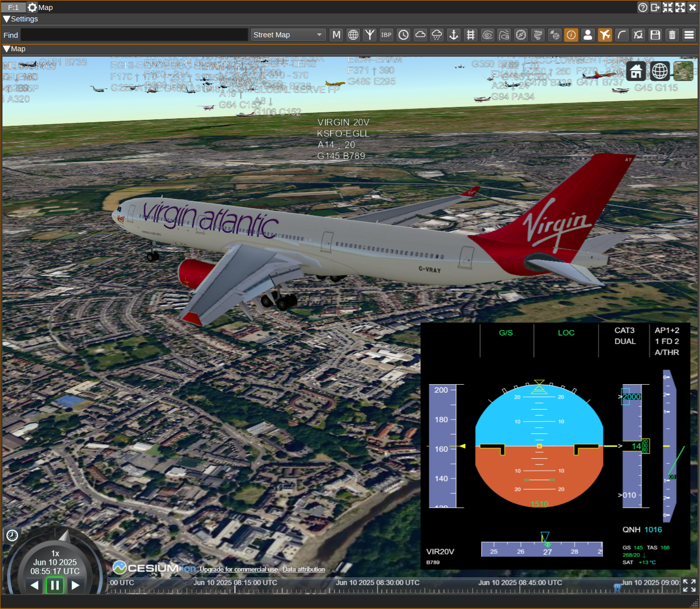The height and width of the screenshot is (609, 700).
Task: Click the blue current-time marker on timeline
Action: click(617, 588)
